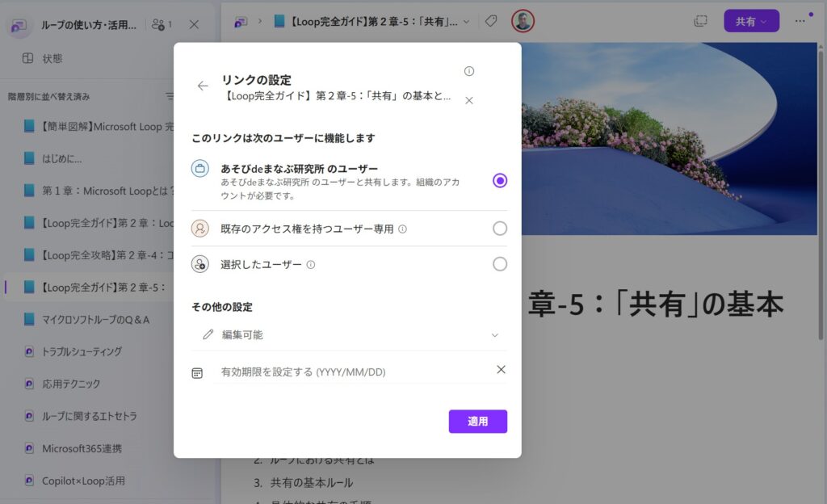The image size is (827, 504).
Task: Expand the page title breadcrumb chevron
Action: (466, 22)
